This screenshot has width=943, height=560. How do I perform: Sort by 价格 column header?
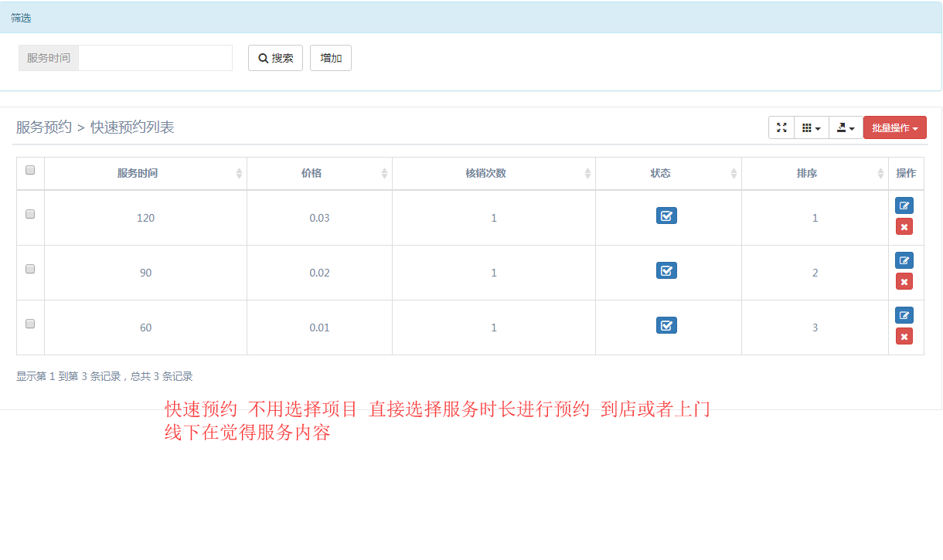(x=319, y=173)
